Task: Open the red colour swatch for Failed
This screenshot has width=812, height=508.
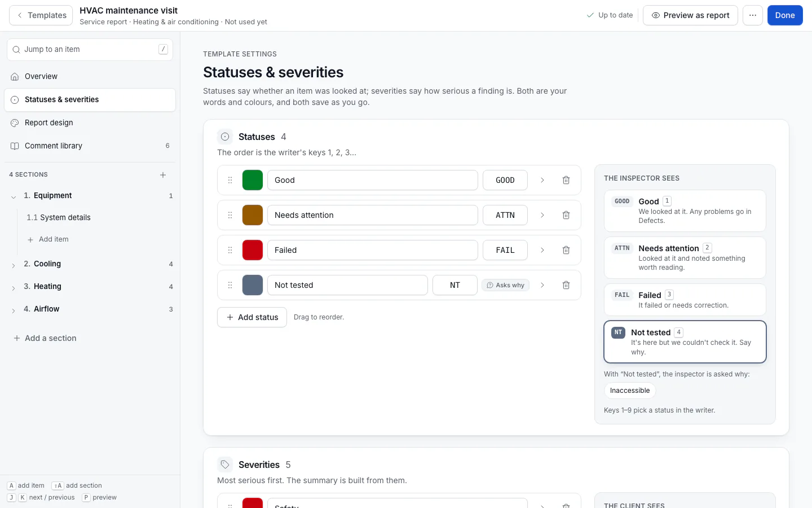Action: pos(253,250)
